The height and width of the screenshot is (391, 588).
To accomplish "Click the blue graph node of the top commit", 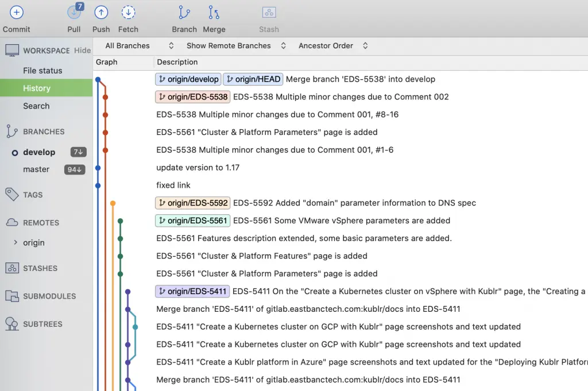I will 98,79.
